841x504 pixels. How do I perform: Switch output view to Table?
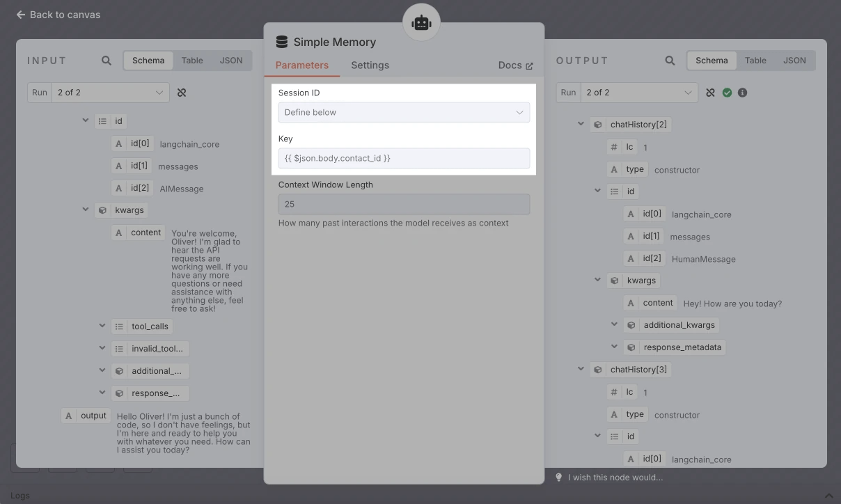[755, 61]
